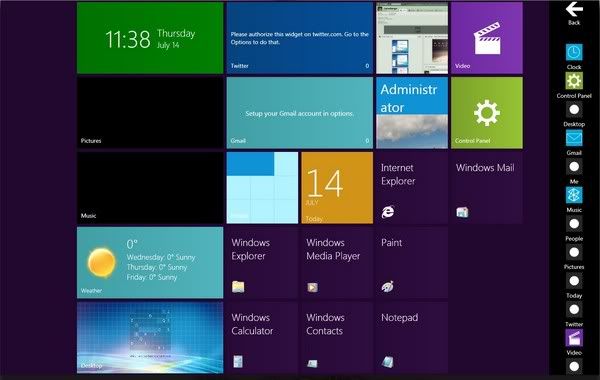This screenshot has height=380, width=600.
Task: Launch the purple Video tile
Action: click(487, 38)
